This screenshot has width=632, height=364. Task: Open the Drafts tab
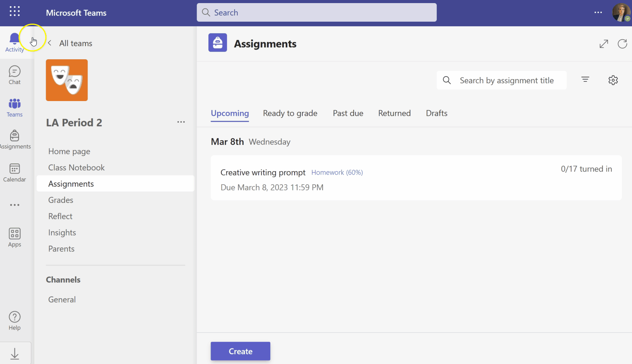point(436,113)
